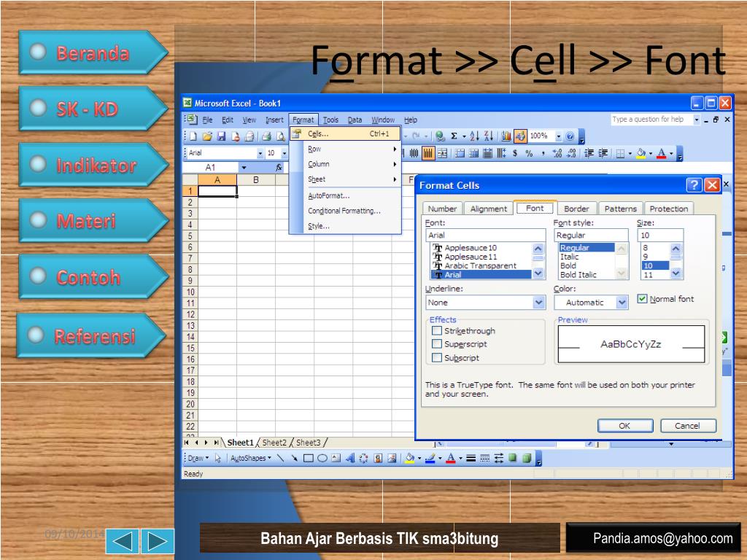Toggle the Drawing toolbar button next to zoom

[x=520, y=136]
